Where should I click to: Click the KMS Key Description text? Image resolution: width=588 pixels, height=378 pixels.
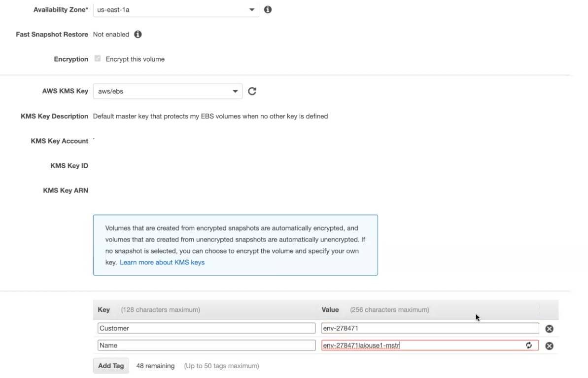210,116
